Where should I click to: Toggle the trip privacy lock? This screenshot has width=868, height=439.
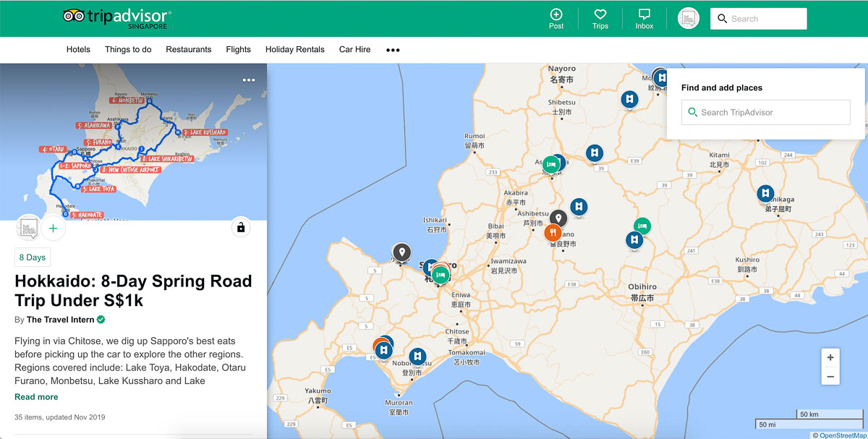tap(240, 227)
